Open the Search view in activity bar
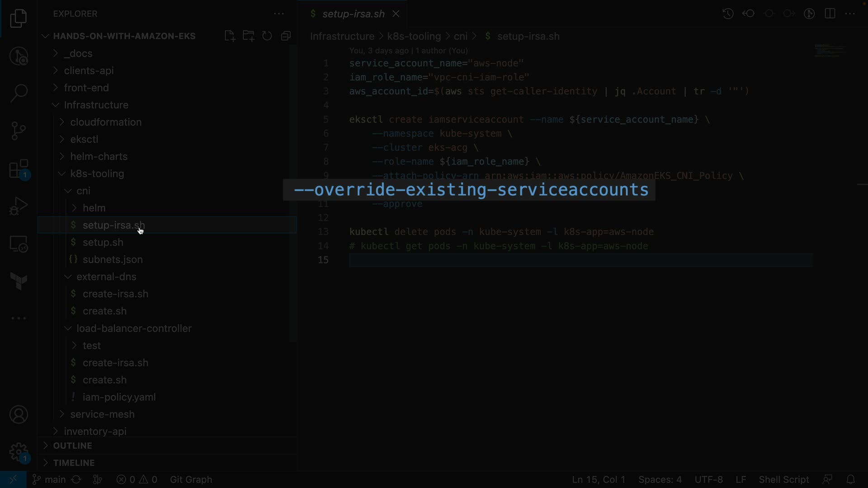This screenshot has height=488, width=868. [19, 94]
